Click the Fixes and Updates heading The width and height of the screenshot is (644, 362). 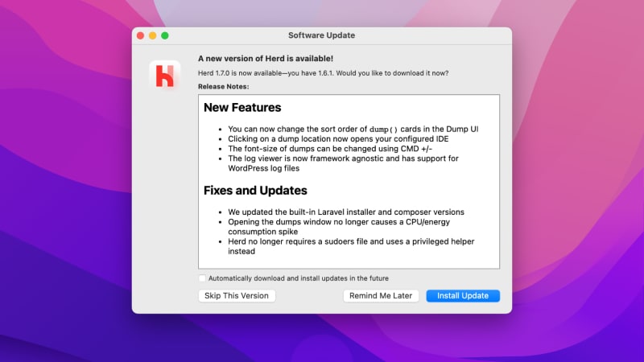(255, 191)
